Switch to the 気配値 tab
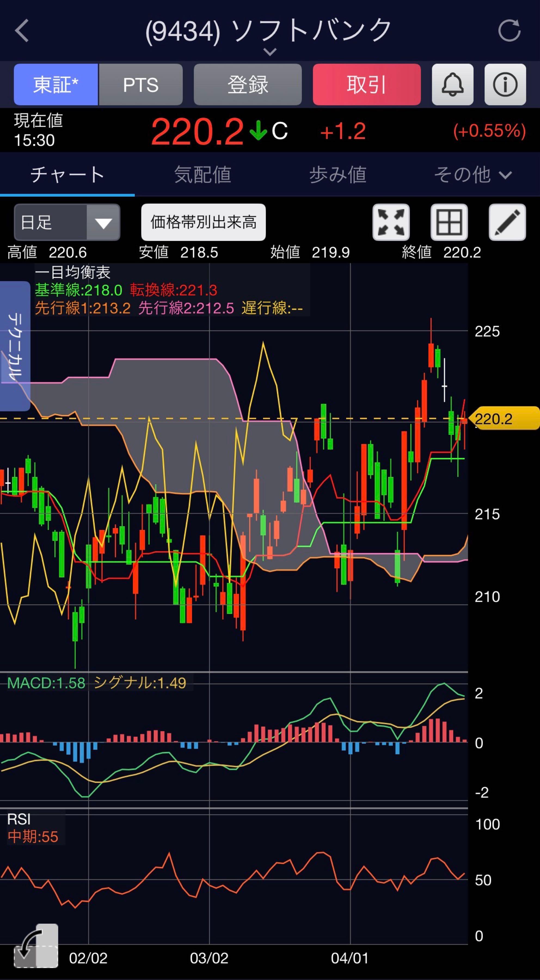Viewport: 540px width, 980px height. click(x=202, y=175)
